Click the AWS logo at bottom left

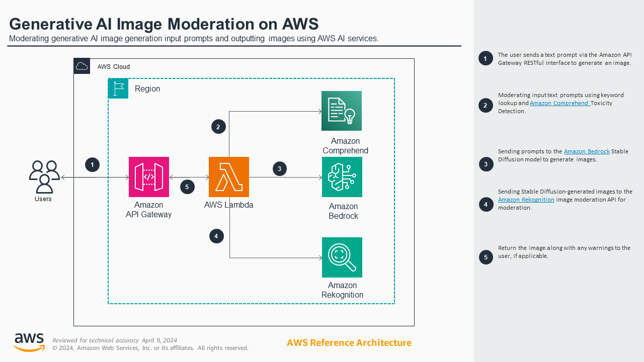(x=29, y=342)
